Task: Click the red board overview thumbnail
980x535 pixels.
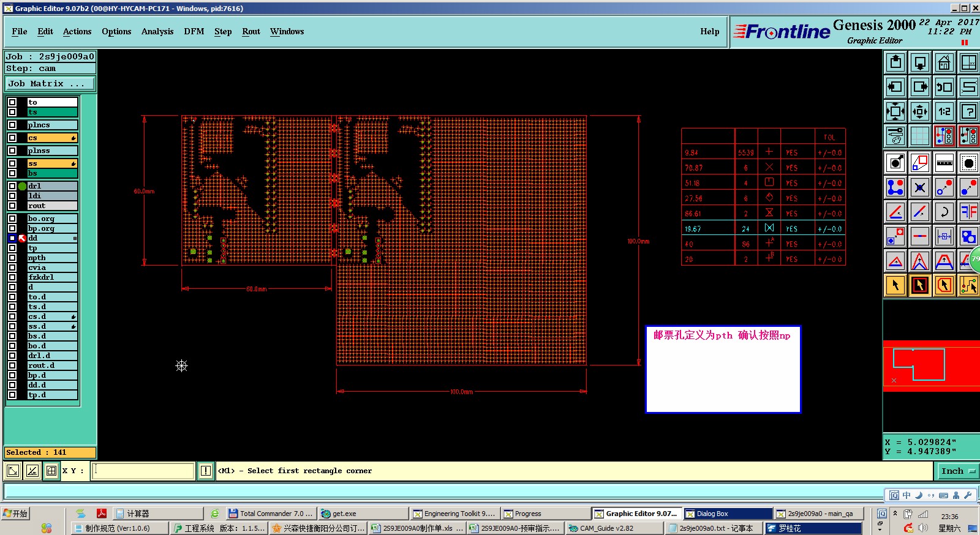Action: [932, 365]
